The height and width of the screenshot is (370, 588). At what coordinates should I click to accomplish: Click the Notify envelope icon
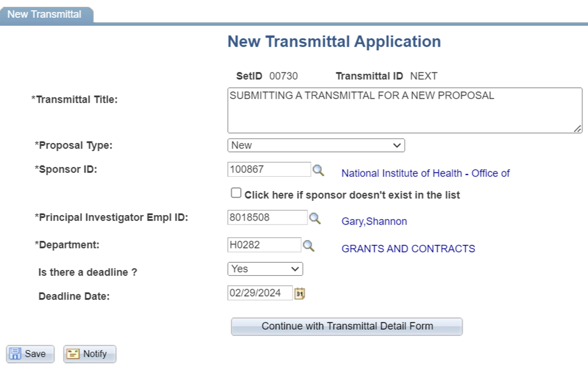point(73,354)
